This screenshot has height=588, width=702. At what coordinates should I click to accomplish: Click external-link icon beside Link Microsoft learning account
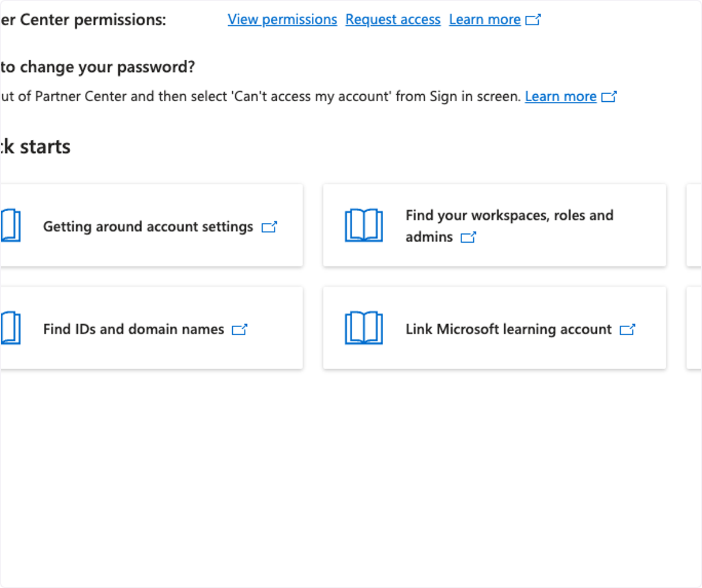tap(628, 330)
